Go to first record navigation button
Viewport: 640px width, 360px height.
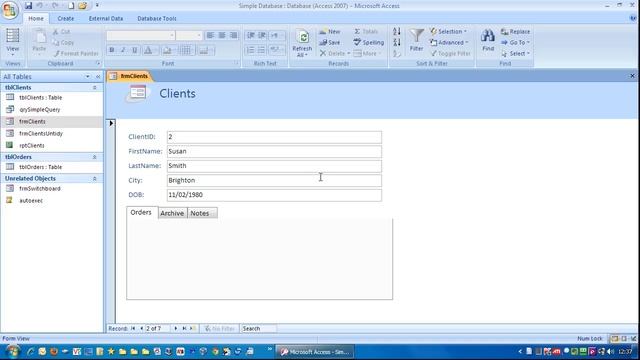point(133,329)
